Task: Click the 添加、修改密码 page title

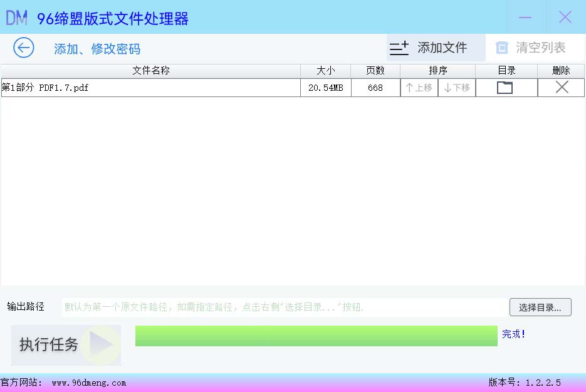Action: point(97,49)
